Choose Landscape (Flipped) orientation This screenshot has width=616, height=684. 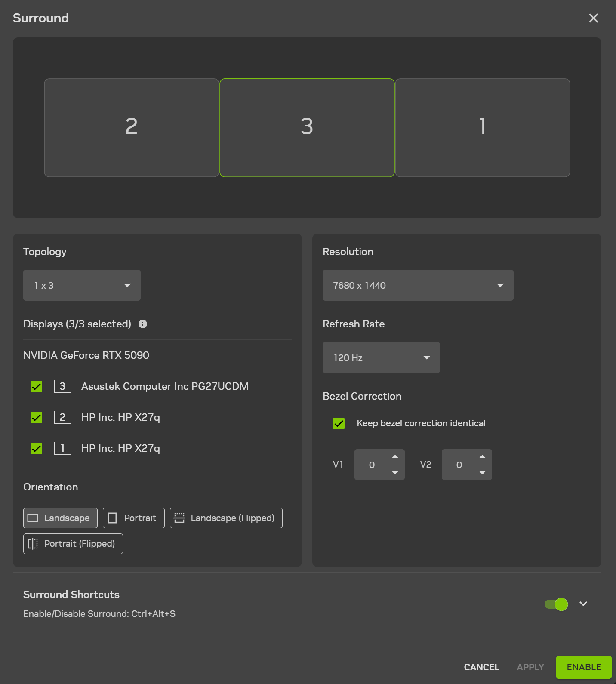226,518
